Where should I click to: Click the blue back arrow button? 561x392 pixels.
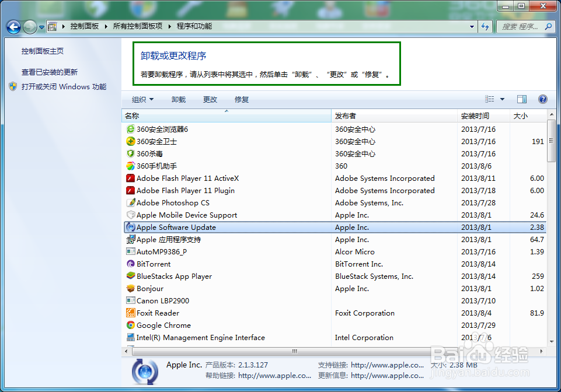(13, 27)
